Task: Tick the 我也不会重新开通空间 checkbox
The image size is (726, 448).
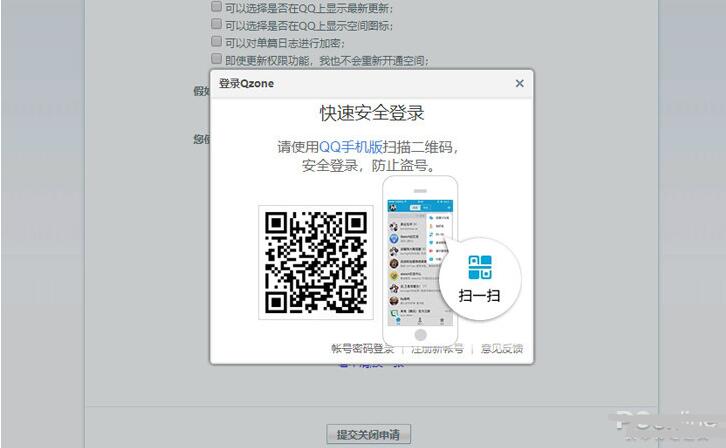Action: [216, 60]
